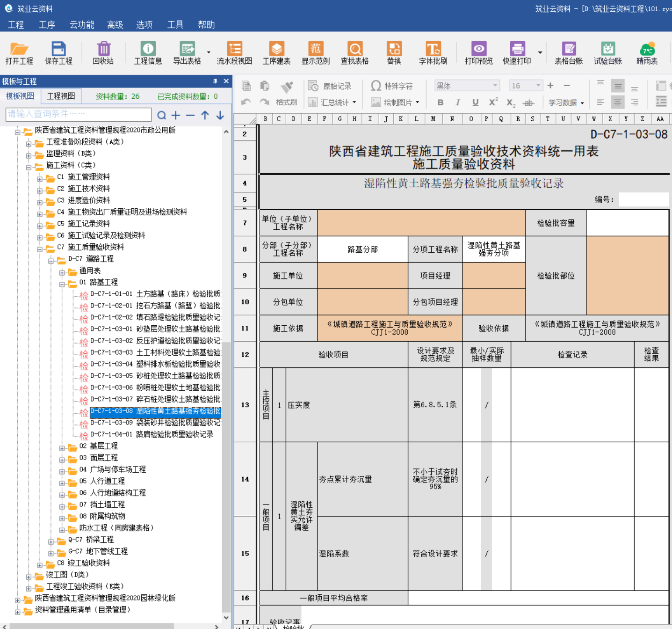Select the 05 人行道工程 folder
672x629 pixels.
(102, 481)
